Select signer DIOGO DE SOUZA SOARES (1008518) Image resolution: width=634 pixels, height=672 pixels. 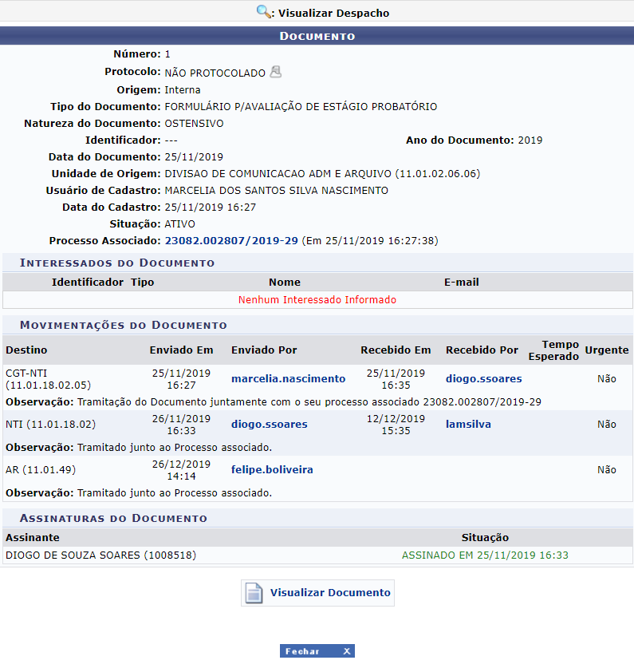coord(100,555)
